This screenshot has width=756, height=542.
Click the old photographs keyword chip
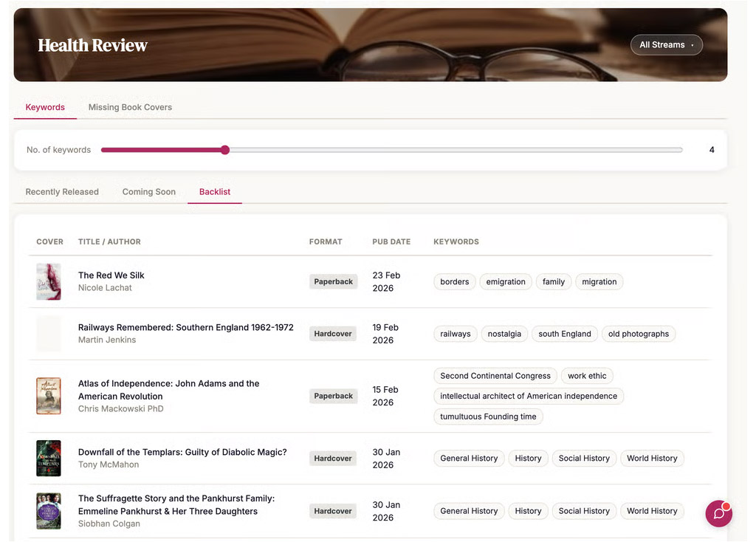click(639, 334)
